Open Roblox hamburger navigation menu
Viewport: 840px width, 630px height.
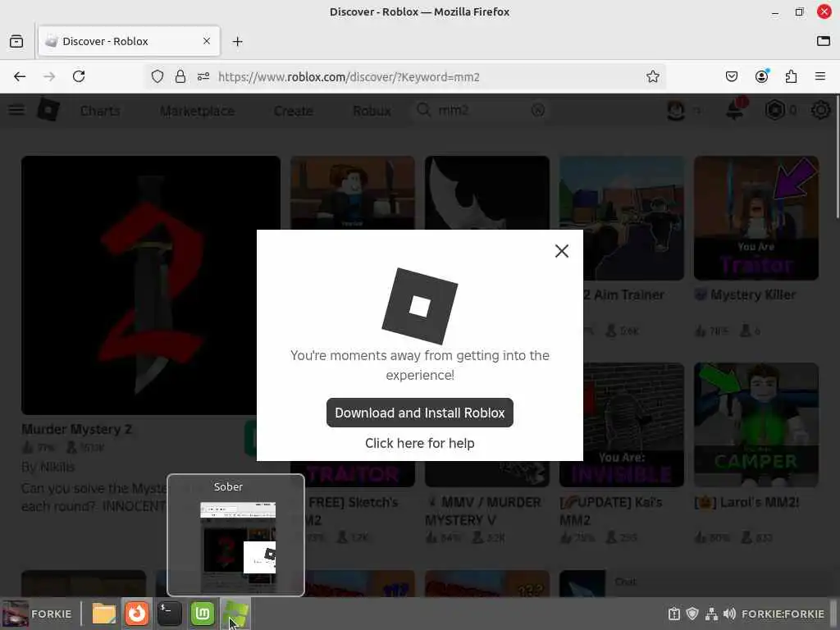pos(16,111)
